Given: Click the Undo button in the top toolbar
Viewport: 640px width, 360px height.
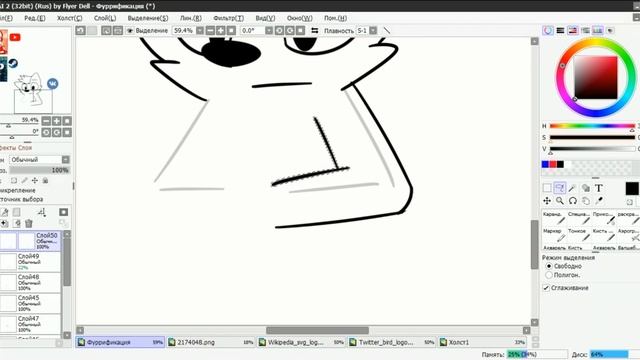Looking at the screenshot, I should [x=80, y=31].
